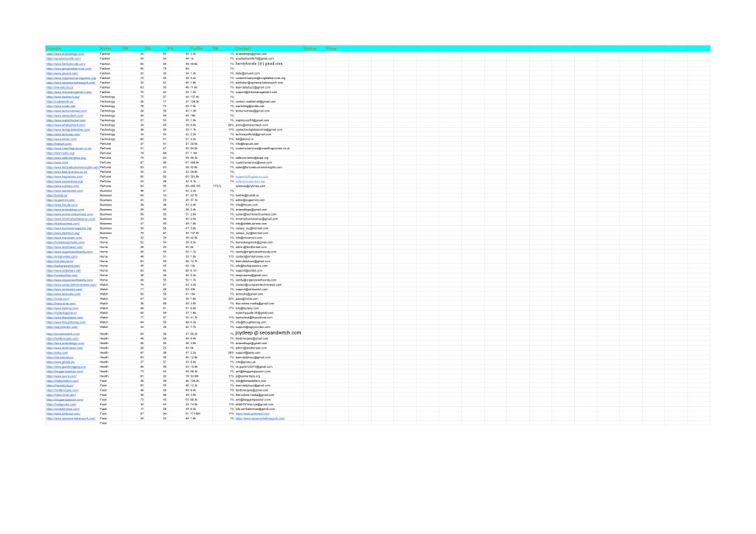Viewport: 756px width, 534px height.
Task: Open the mindmybusinessnyc.com domain link
Action: (71, 219)
